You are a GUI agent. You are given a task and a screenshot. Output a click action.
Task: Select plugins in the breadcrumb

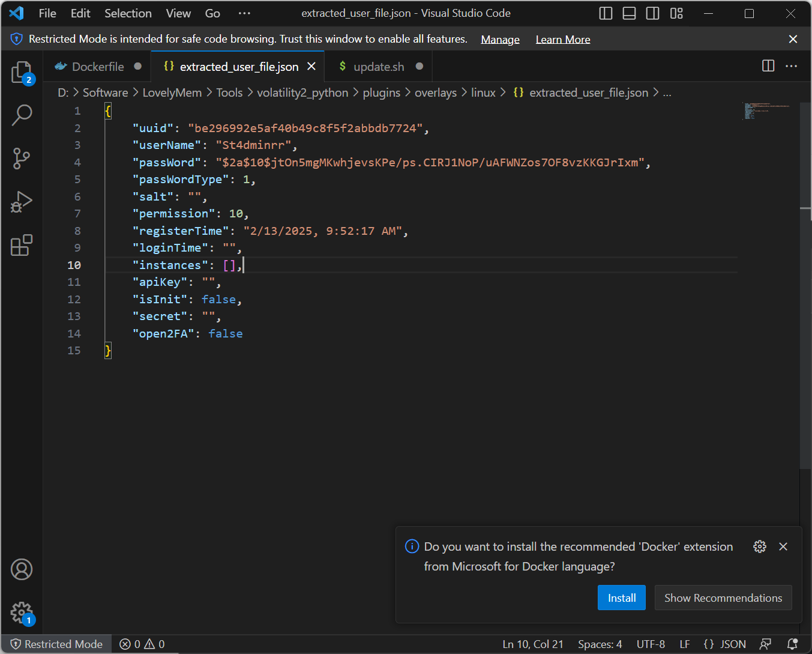pos(382,92)
